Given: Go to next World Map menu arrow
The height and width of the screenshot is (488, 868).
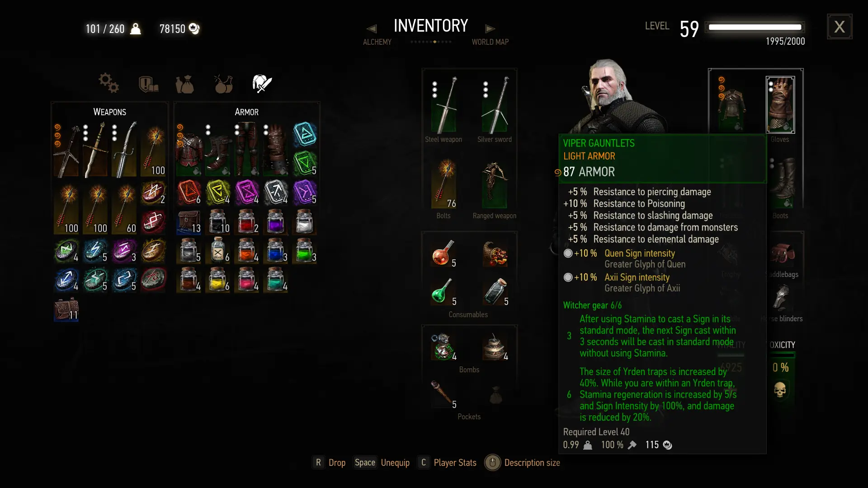Looking at the screenshot, I should point(490,29).
